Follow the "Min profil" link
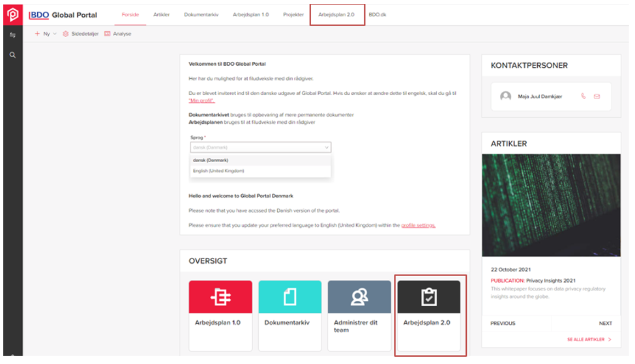Viewport: 635px width, 364px height. coord(201,100)
